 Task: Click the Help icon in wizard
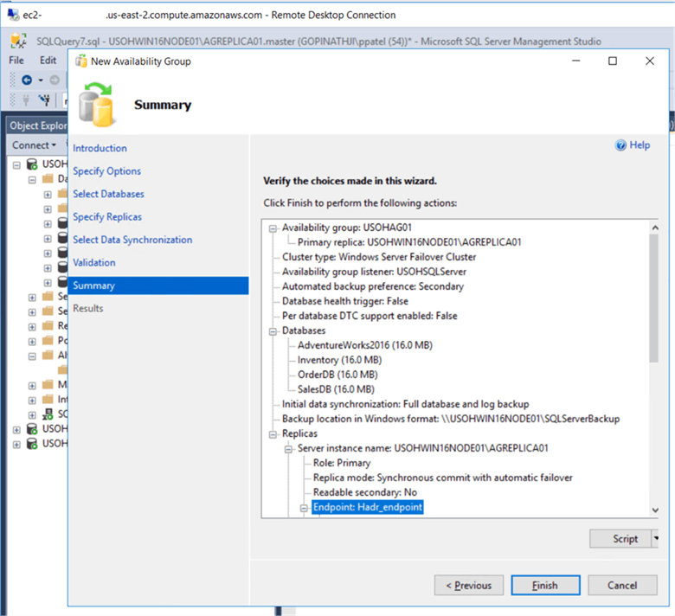point(620,145)
